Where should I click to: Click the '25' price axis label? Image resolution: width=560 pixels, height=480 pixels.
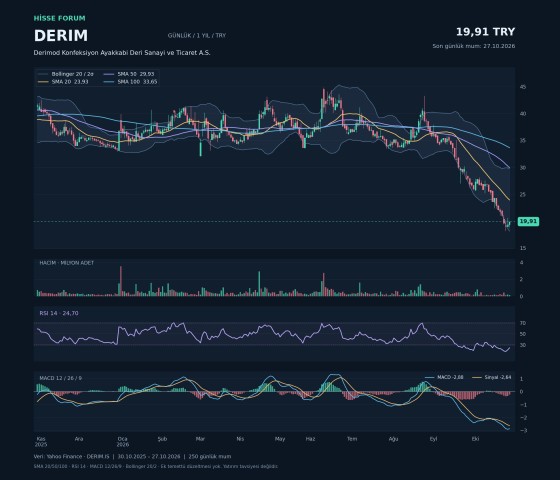pos(523,195)
